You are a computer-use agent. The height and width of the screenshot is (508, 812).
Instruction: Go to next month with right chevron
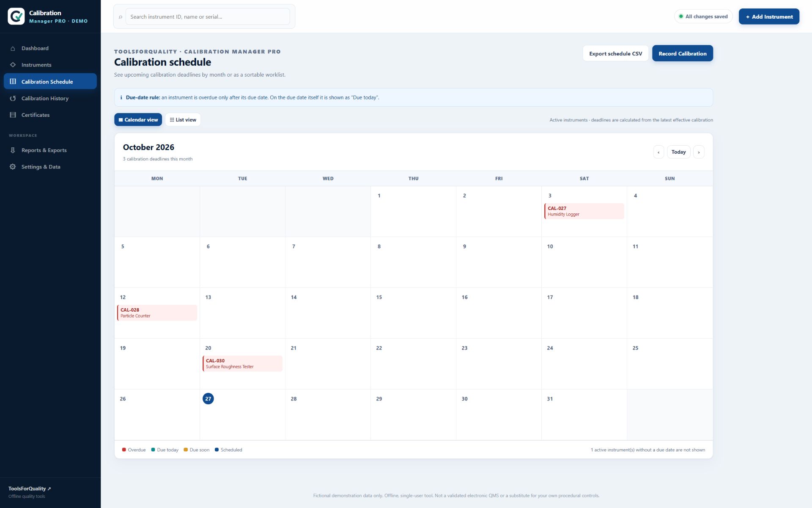coord(699,152)
